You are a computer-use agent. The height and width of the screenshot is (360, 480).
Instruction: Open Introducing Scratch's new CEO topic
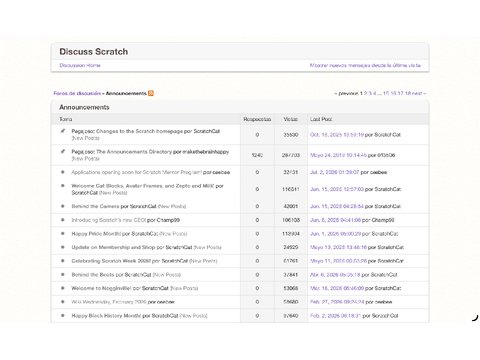point(109,220)
